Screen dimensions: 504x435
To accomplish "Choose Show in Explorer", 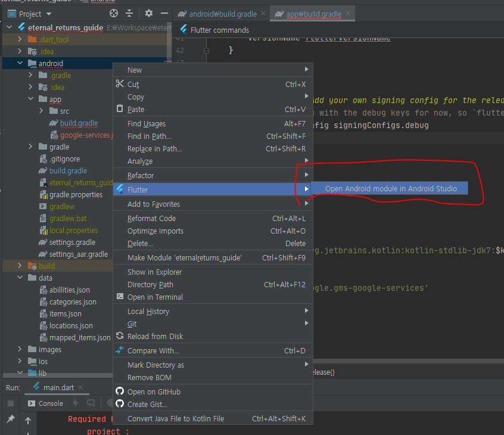I will point(213,272).
